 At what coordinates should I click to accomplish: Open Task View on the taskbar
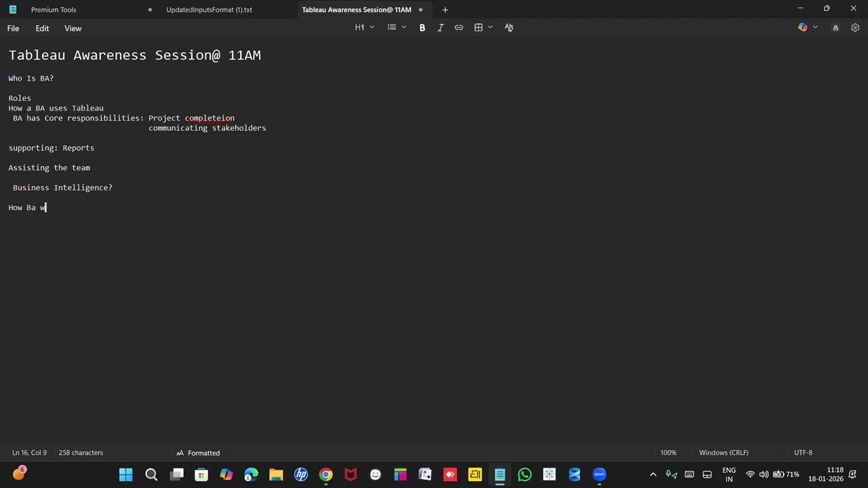click(177, 474)
